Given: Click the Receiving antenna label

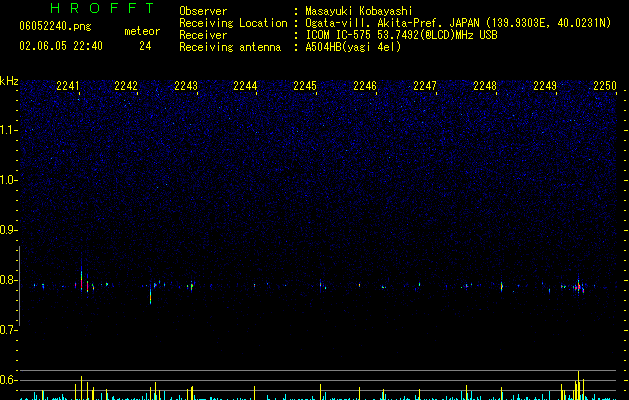Looking at the screenshot, I should (x=230, y=47).
